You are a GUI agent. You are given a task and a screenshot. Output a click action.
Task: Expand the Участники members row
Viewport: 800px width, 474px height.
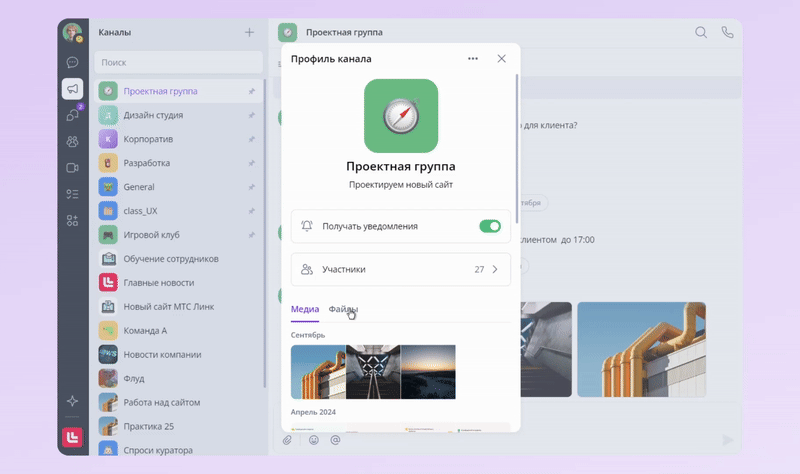400,269
